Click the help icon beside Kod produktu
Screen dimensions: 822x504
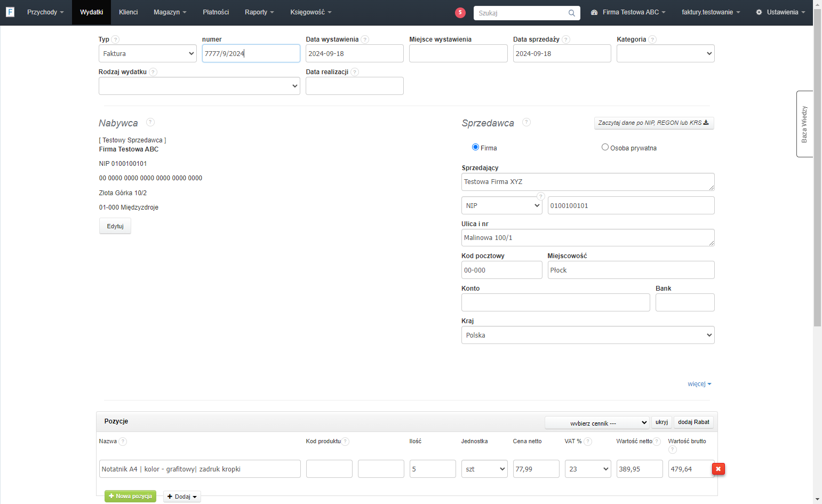(x=345, y=442)
